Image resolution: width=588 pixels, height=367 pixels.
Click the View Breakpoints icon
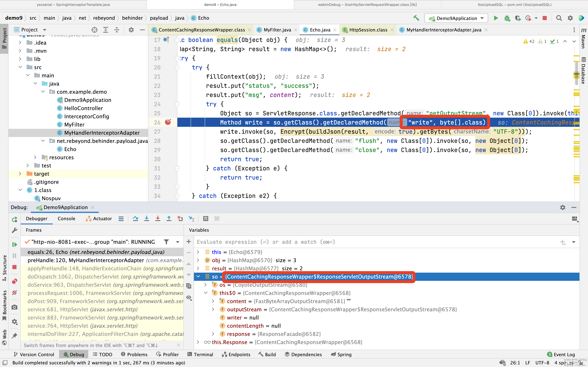point(15,281)
